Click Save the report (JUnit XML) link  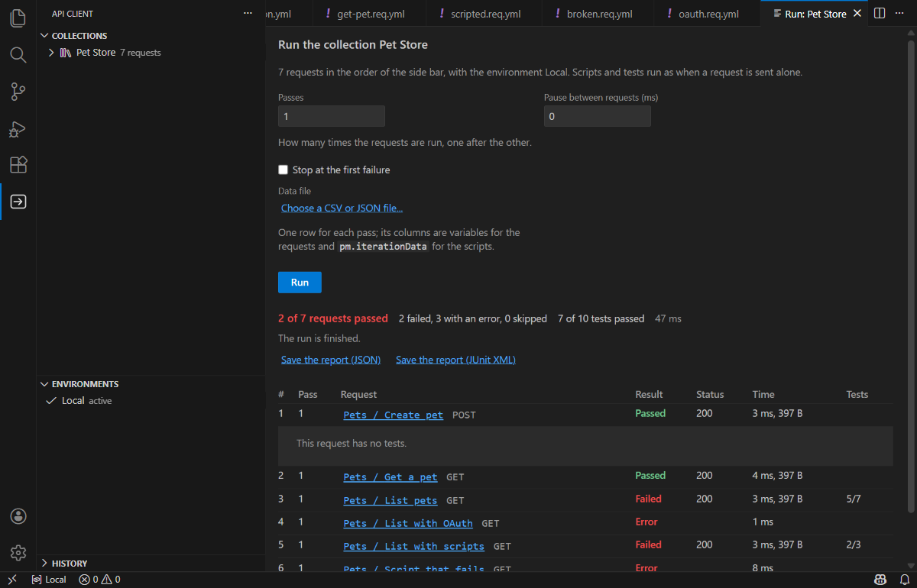point(455,360)
